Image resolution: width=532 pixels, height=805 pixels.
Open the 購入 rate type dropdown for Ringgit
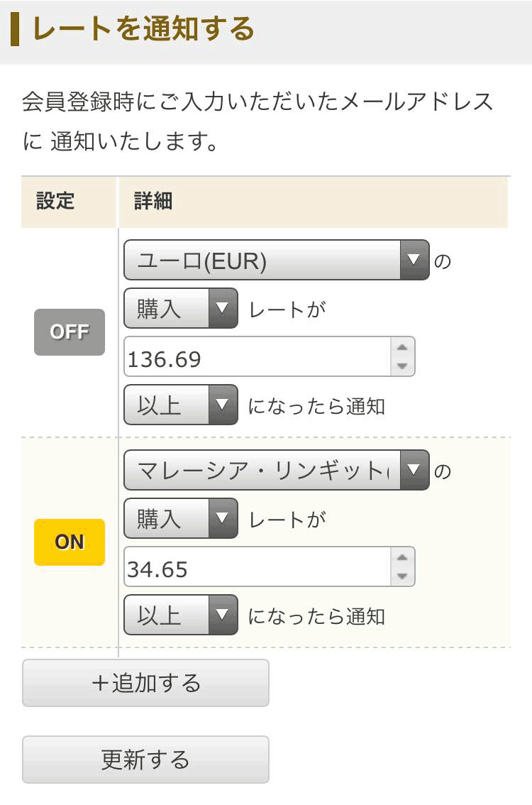181,518
